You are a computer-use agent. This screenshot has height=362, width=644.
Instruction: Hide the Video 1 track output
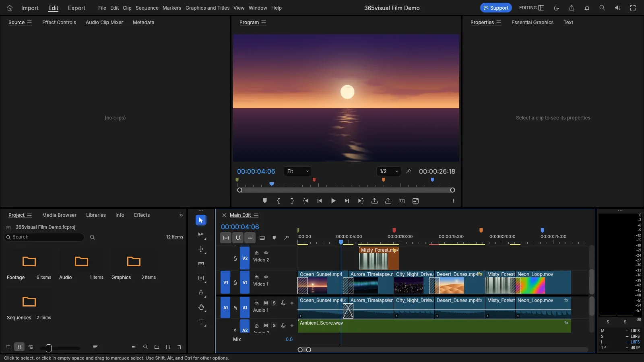[x=266, y=277]
